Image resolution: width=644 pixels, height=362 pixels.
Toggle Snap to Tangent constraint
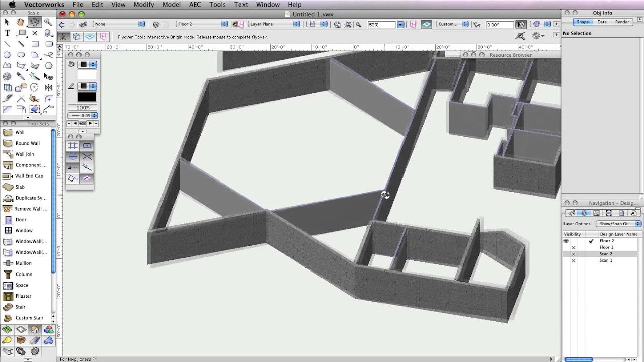click(x=87, y=178)
